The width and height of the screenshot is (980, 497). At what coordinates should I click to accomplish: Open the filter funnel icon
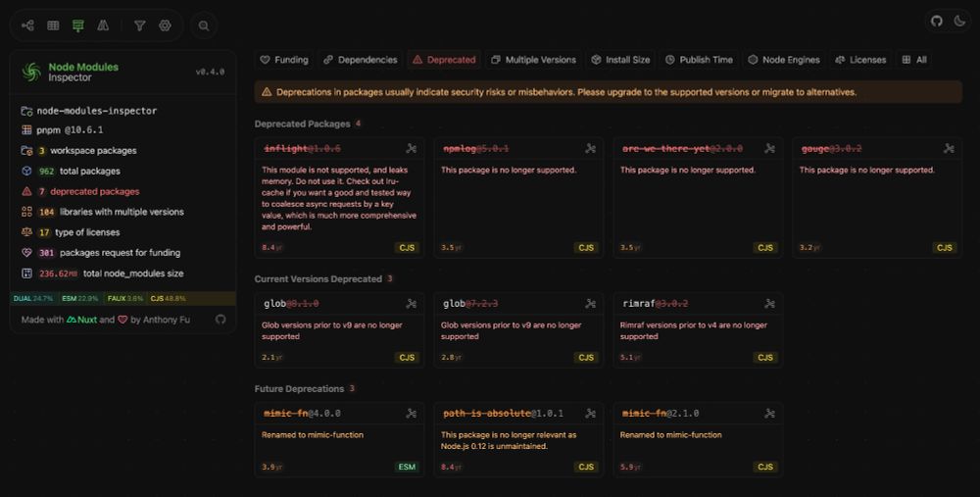(x=140, y=25)
